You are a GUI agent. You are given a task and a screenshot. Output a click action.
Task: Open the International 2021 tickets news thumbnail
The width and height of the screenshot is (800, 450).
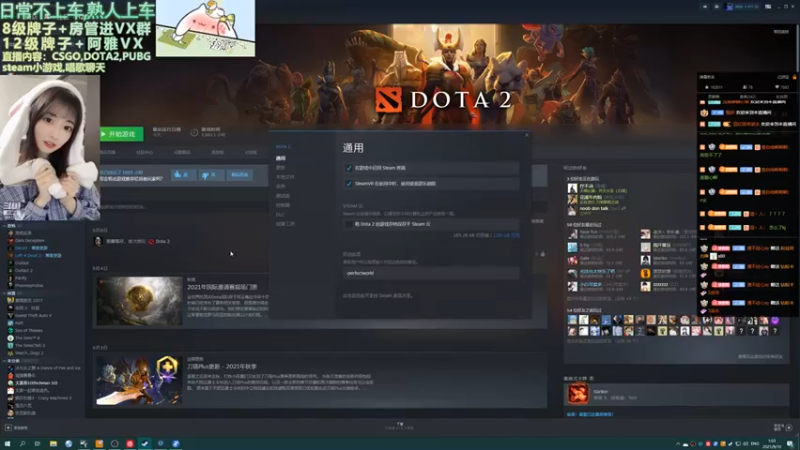(139, 301)
